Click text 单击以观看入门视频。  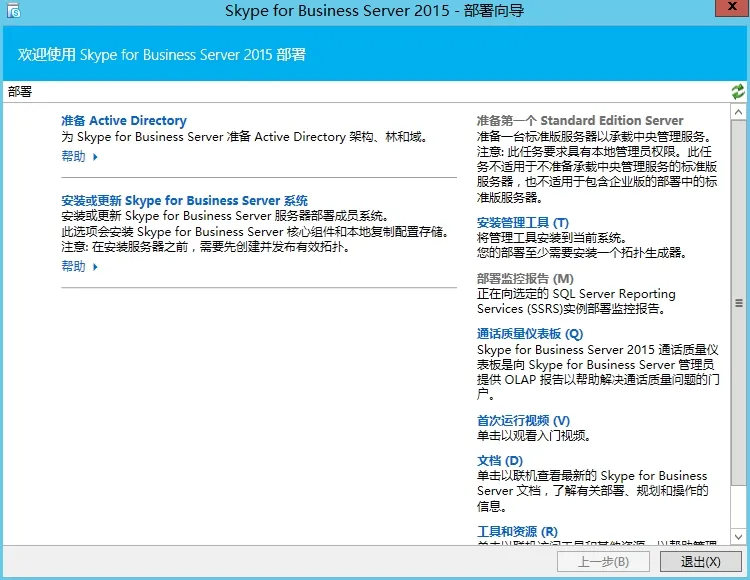tap(534, 436)
